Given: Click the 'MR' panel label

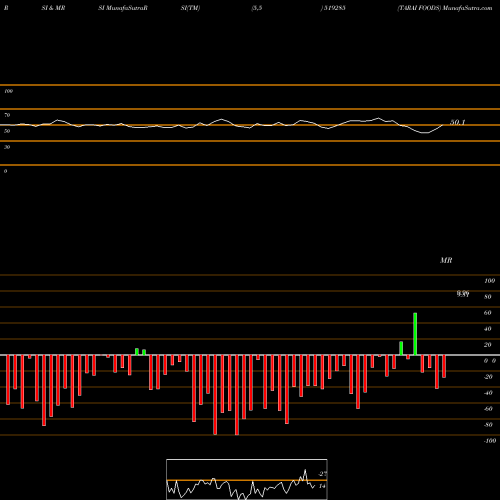Looking at the screenshot, I should click(x=446, y=260).
